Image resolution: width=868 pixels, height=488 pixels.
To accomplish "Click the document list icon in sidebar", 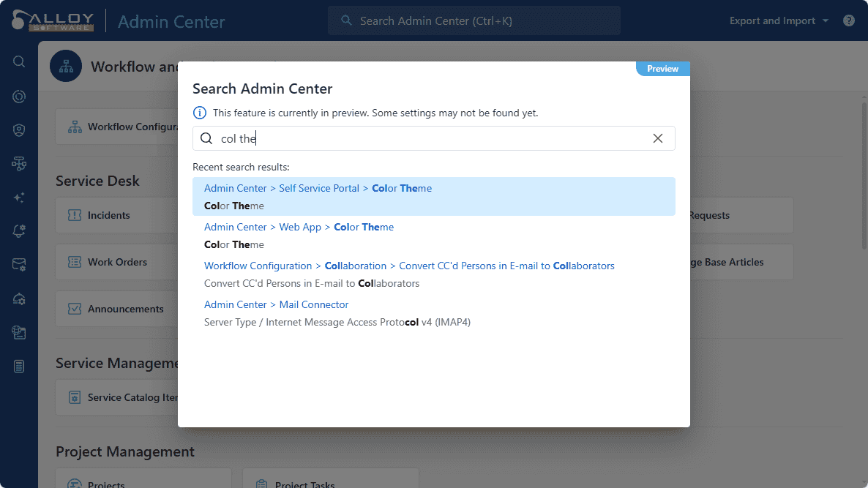I will [19, 367].
